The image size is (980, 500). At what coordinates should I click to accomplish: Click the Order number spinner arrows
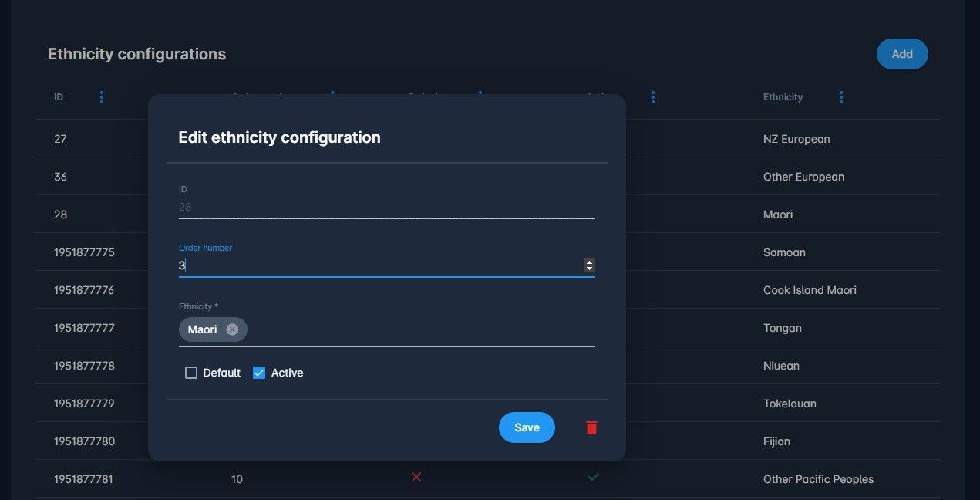(x=589, y=265)
